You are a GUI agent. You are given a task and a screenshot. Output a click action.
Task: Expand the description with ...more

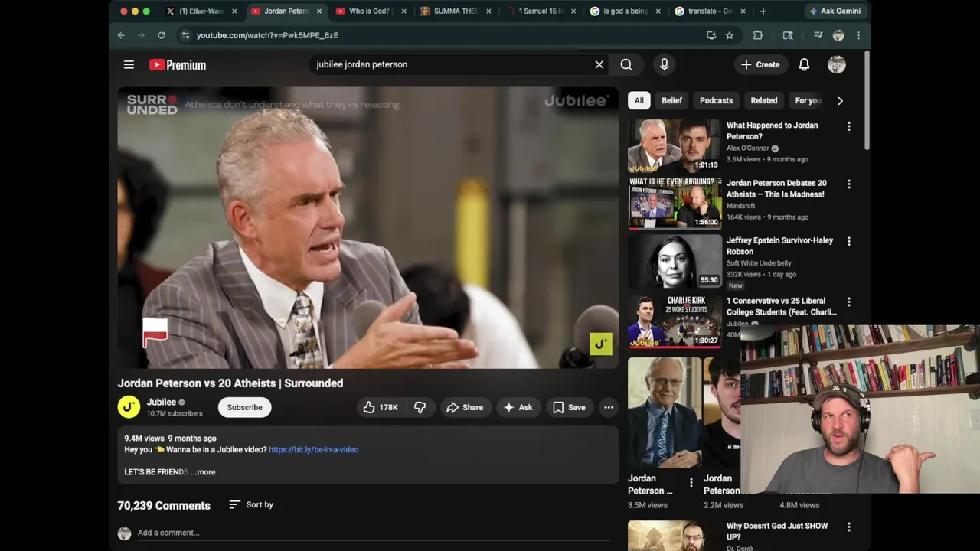pos(204,472)
